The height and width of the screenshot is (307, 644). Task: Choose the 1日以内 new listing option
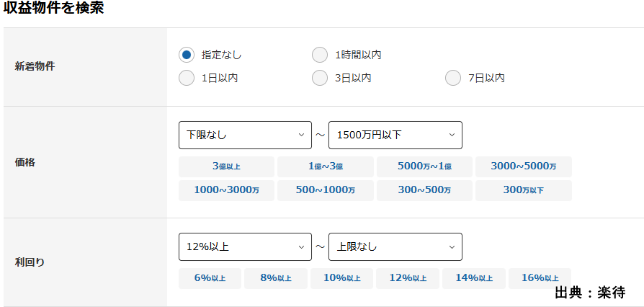tap(187, 78)
